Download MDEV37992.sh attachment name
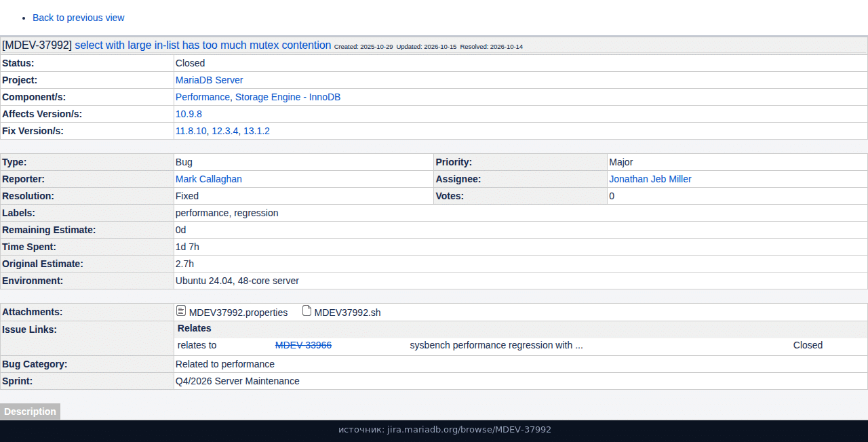Viewport: 868px width, 442px height. pyautogui.click(x=347, y=313)
